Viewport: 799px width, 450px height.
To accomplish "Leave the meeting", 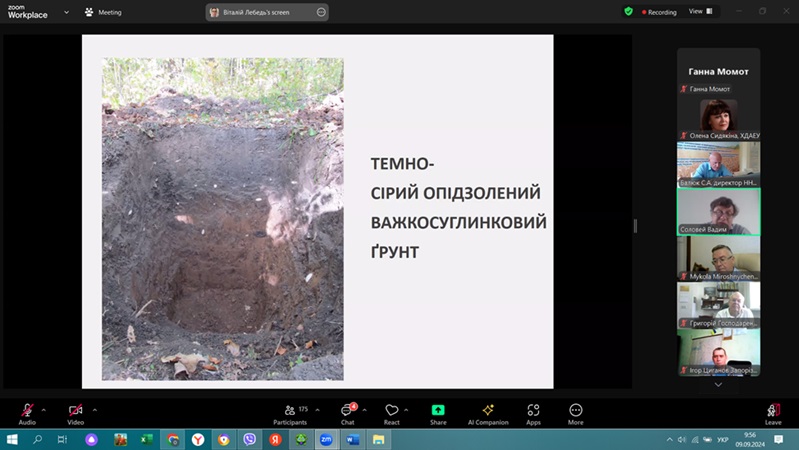I will click(773, 414).
